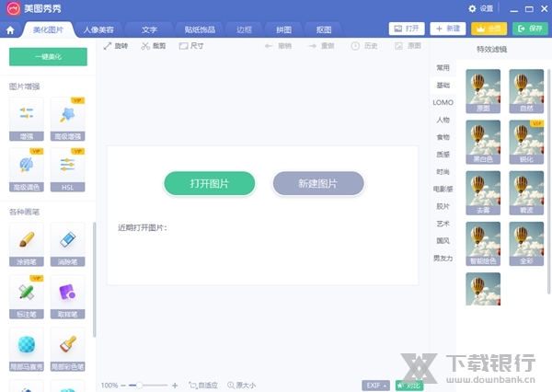This screenshot has width=552, height=392.
Task: Open the HSL adjustment tool
Action: pyautogui.click(x=67, y=169)
